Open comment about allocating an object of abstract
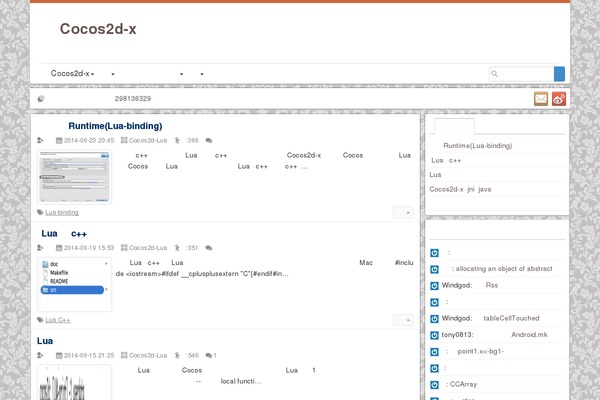600x400 pixels. tap(502, 269)
